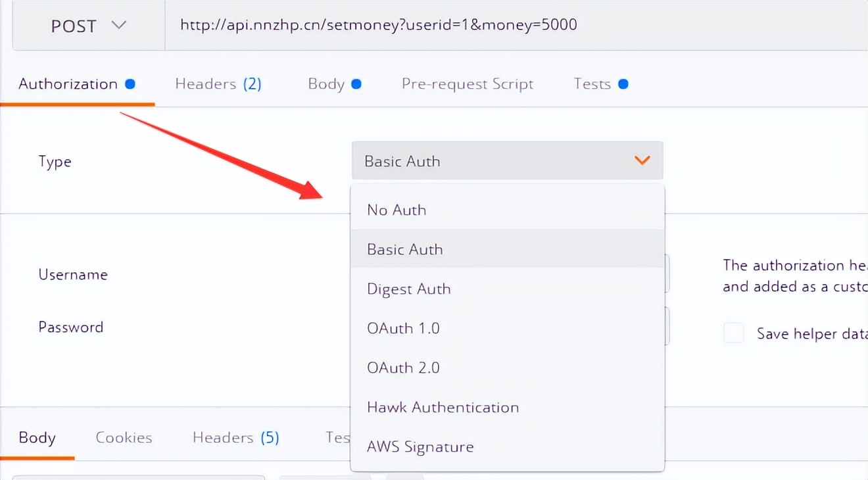Show the response Headers (5) tab
The height and width of the screenshot is (480, 868).
(235, 438)
